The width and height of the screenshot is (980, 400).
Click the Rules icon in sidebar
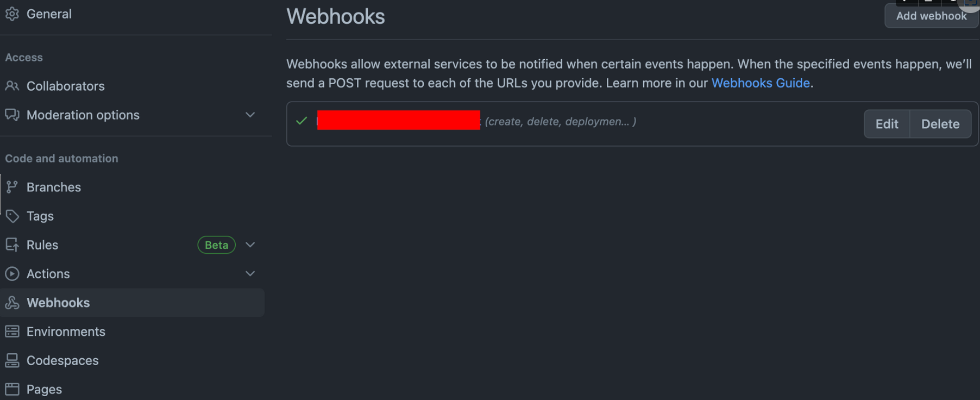click(x=12, y=245)
